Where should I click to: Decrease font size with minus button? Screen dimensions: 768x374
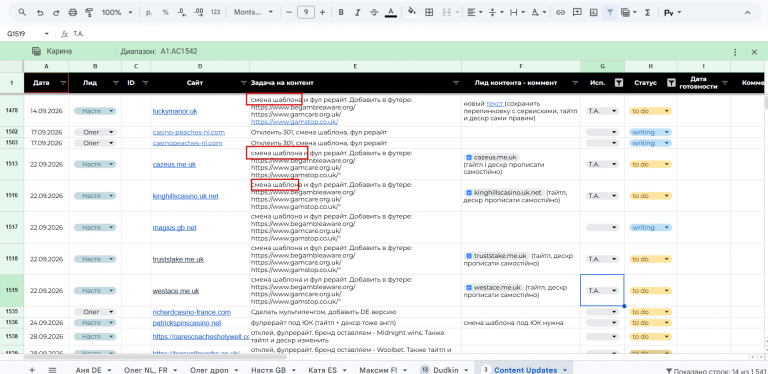coord(289,12)
